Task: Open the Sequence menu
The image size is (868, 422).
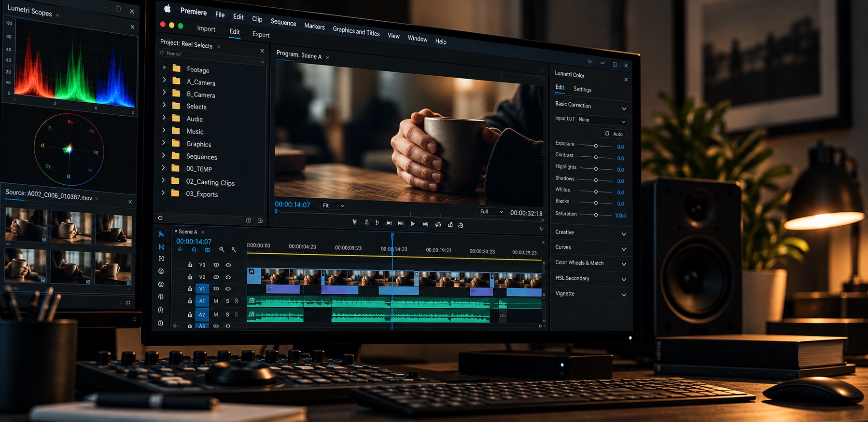Action: 283,22
